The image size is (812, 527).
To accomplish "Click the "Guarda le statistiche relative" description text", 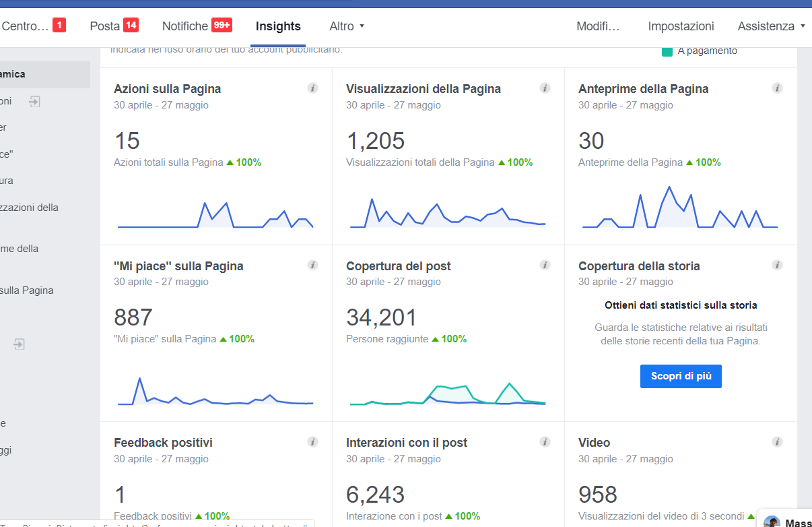I will [x=681, y=334].
